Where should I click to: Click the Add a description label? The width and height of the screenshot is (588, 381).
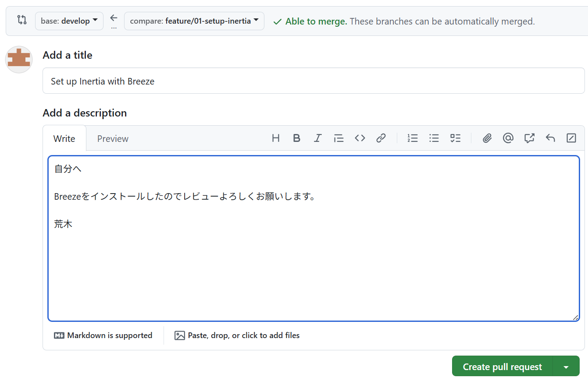(x=85, y=113)
